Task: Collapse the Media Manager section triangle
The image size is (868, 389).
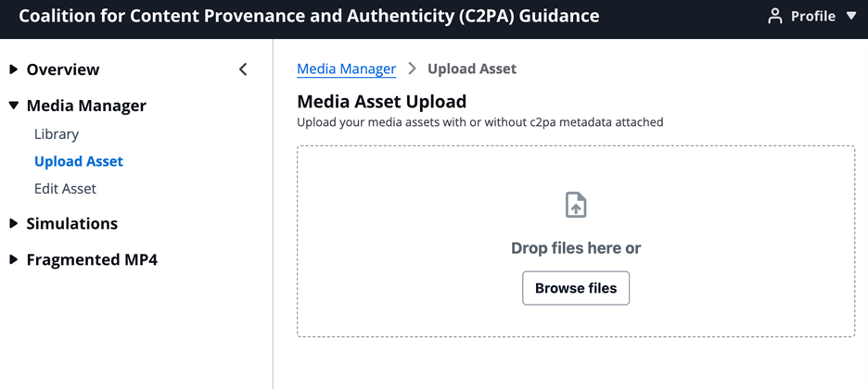Action: [x=14, y=106]
